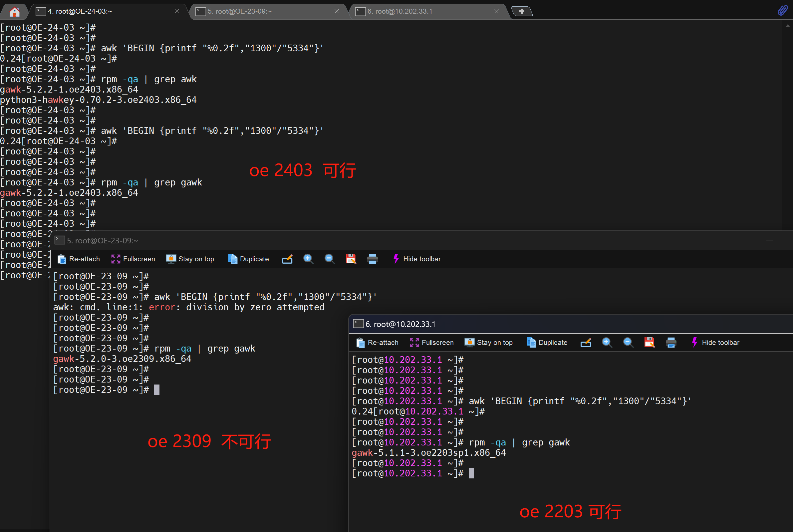Image resolution: width=793 pixels, height=532 pixels.
Task: Toggle Stay on top for OE-23-09 window
Action: (x=190, y=259)
